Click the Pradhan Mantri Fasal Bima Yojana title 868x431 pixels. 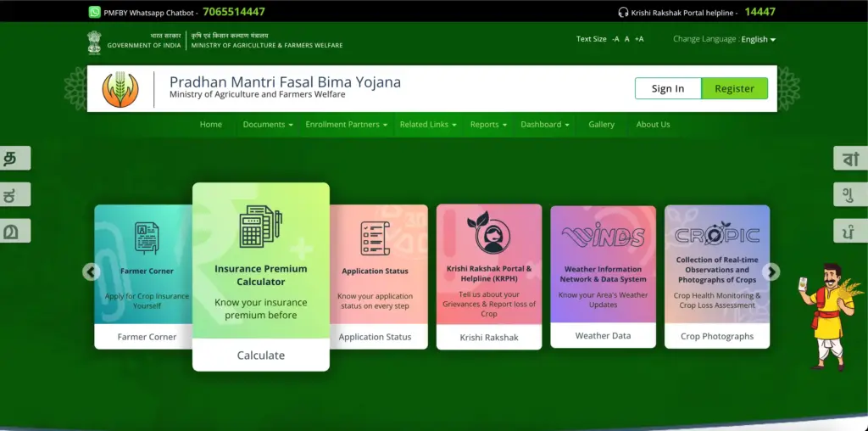(x=285, y=82)
